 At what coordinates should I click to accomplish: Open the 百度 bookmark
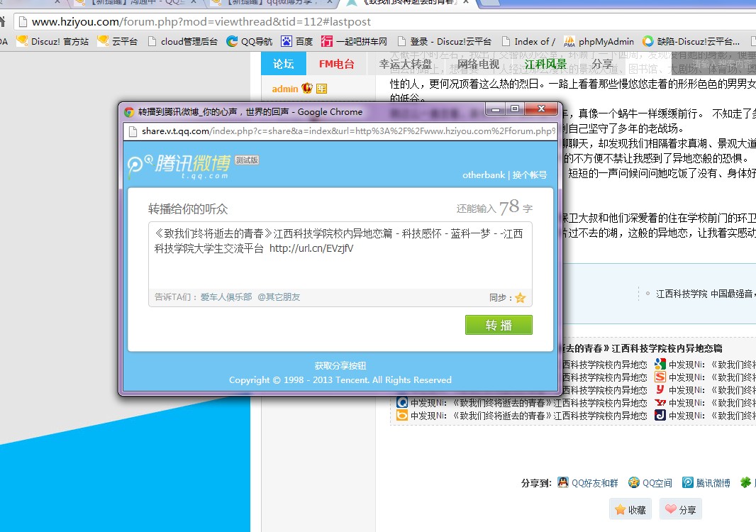(x=297, y=41)
